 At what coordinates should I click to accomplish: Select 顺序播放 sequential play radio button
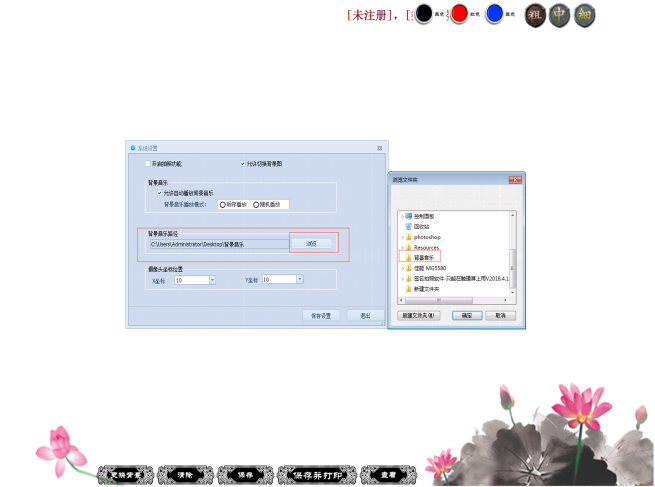click(x=222, y=204)
